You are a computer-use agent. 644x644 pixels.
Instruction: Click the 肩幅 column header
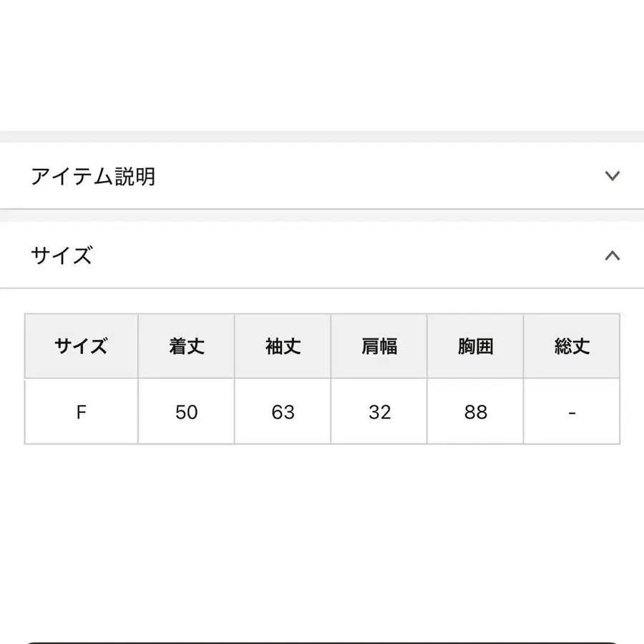(379, 346)
